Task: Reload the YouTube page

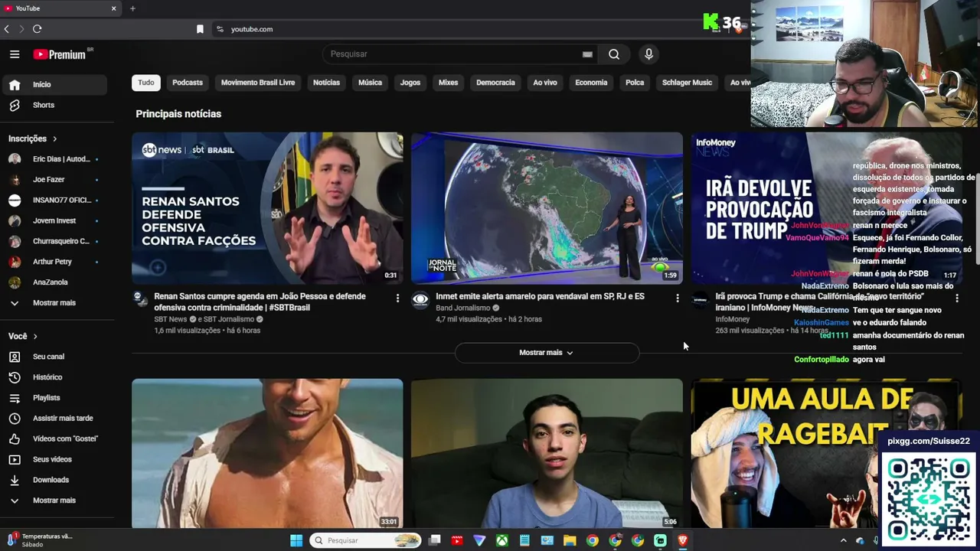Action: pyautogui.click(x=37, y=29)
